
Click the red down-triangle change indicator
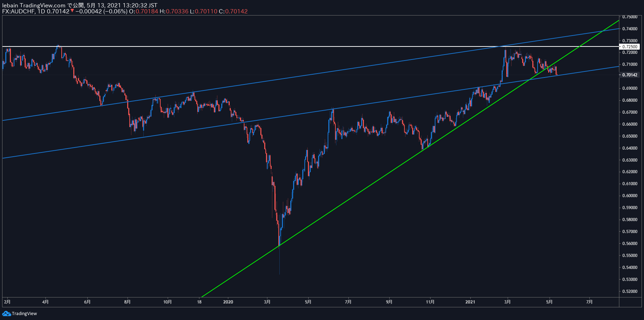point(72,11)
